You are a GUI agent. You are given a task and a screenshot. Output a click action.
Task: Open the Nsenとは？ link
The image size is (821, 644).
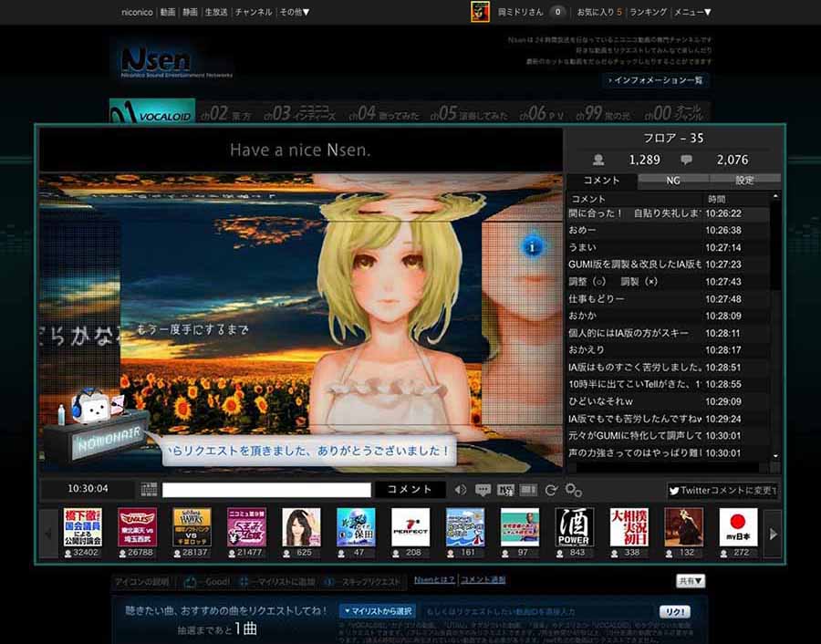(x=434, y=580)
